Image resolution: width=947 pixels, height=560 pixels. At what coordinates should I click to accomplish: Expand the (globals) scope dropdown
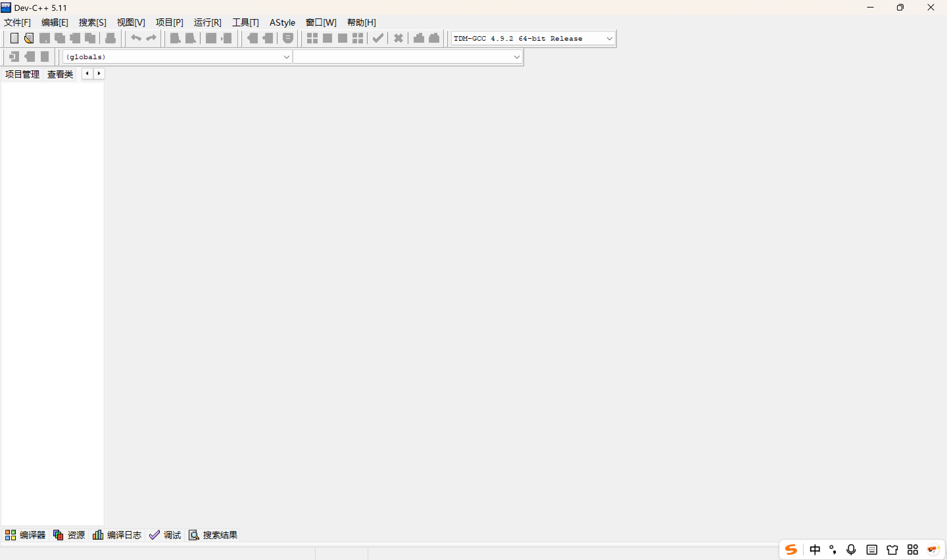click(286, 57)
